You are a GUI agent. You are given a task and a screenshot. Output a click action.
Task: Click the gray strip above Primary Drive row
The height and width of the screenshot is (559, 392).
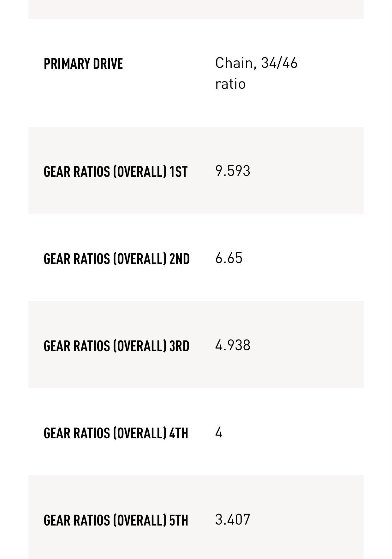196,9
